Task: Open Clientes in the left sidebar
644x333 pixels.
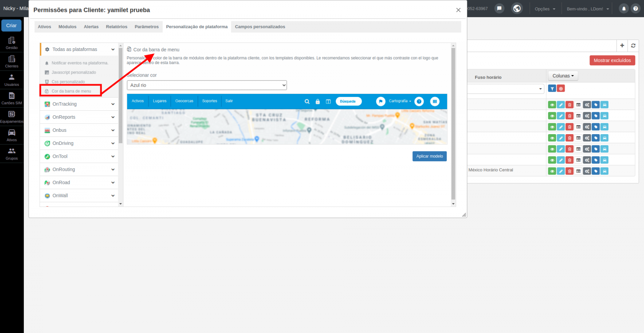Action: tap(11, 61)
